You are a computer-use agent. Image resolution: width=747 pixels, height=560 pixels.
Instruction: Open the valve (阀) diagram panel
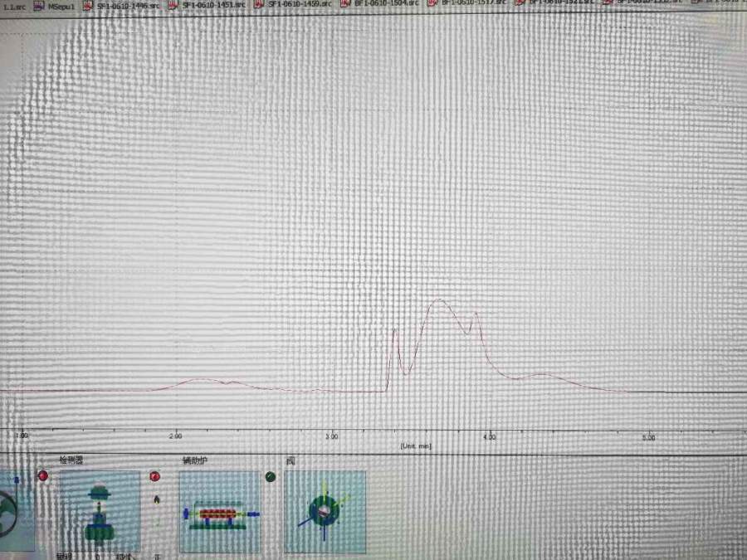325,513
